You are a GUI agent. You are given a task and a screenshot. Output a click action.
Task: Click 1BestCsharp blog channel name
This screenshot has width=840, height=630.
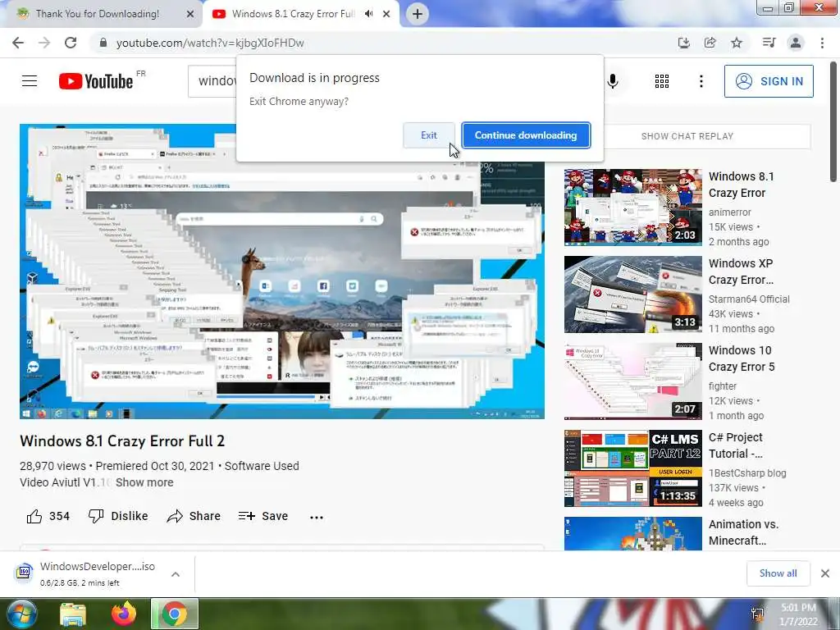[x=747, y=473]
